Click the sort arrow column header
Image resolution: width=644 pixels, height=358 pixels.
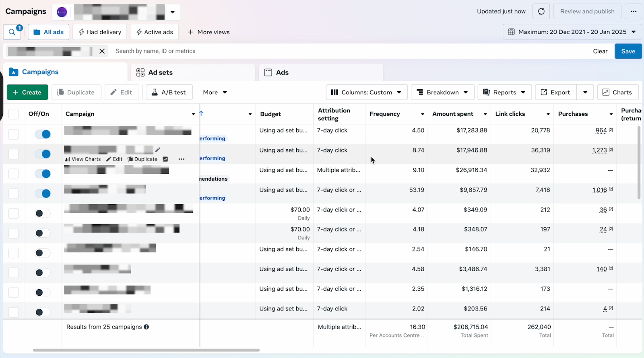201,113
